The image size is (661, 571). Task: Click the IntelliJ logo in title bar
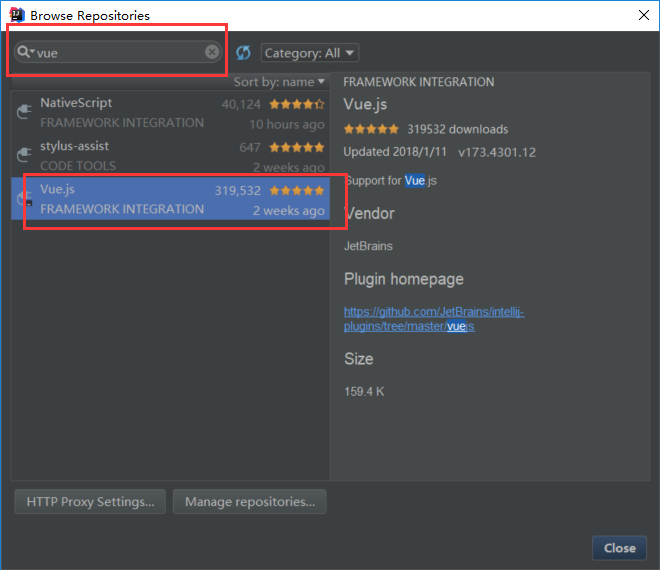pyautogui.click(x=17, y=15)
